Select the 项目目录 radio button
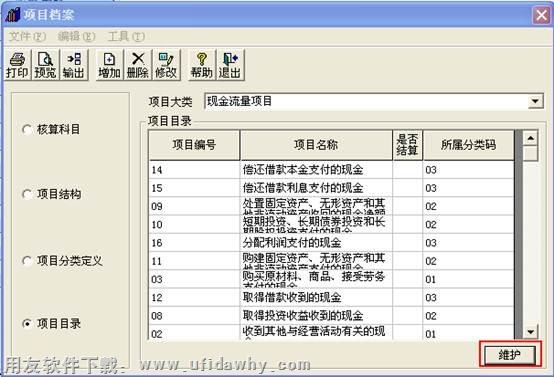554x377 pixels. tap(27, 323)
